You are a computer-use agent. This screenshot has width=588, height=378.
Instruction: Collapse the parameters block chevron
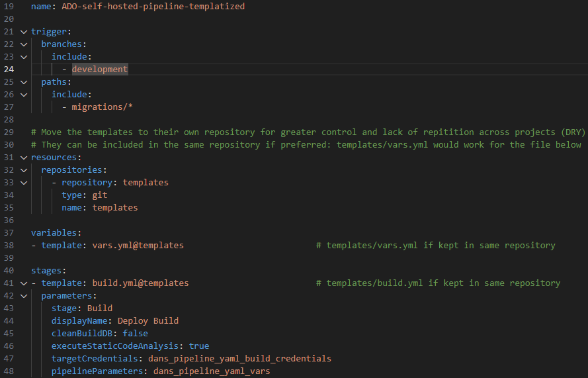pyautogui.click(x=24, y=296)
